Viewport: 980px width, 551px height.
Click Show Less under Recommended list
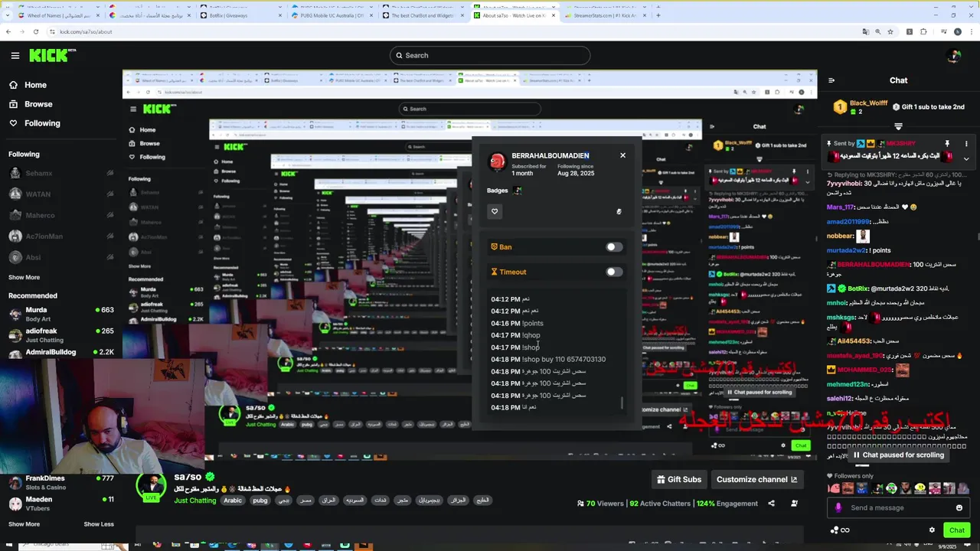tap(99, 524)
